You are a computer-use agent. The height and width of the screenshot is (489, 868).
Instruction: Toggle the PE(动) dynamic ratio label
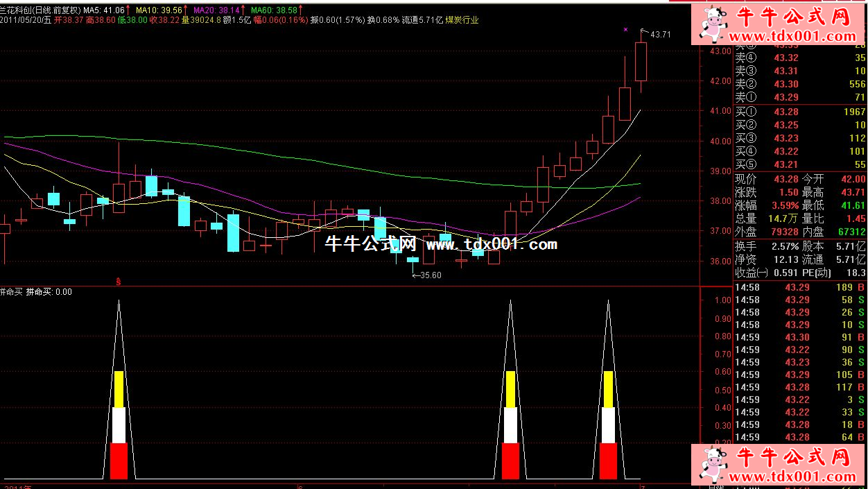pos(822,273)
